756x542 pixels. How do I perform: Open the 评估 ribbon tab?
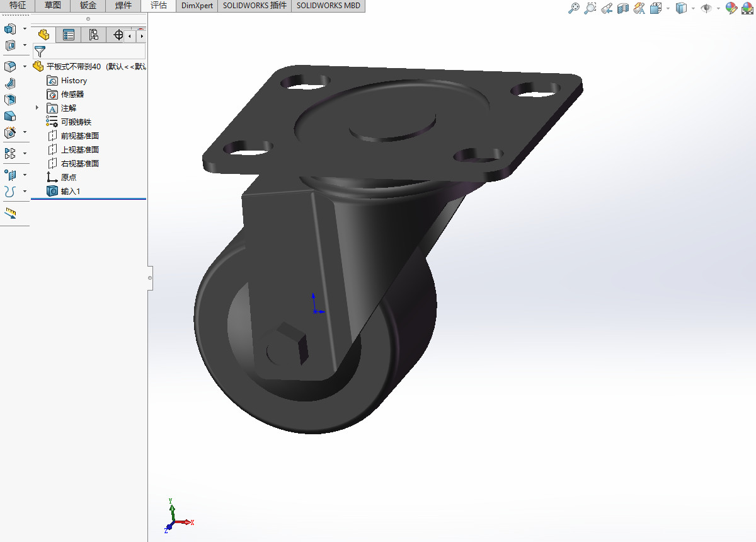tap(159, 6)
